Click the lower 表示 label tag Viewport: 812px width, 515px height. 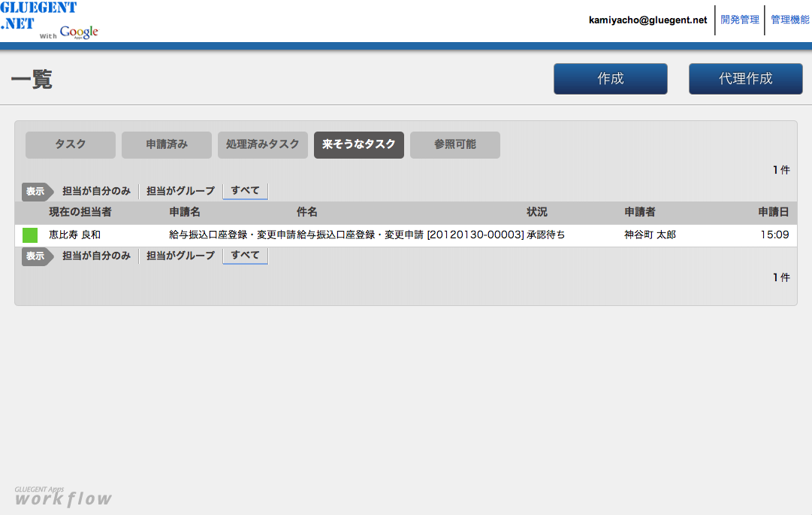(38, 256)
